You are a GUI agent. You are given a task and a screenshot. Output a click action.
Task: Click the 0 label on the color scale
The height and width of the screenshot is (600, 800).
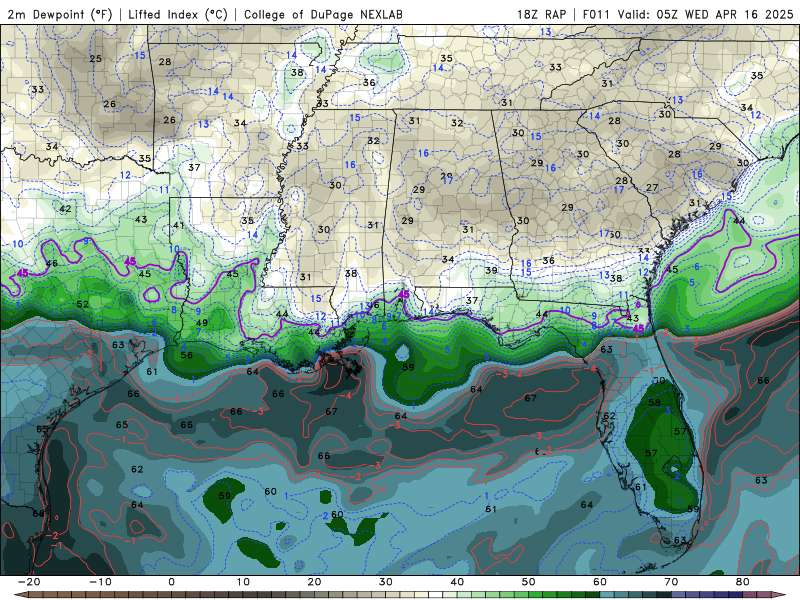pyautogui.click(x=171, y=582)
